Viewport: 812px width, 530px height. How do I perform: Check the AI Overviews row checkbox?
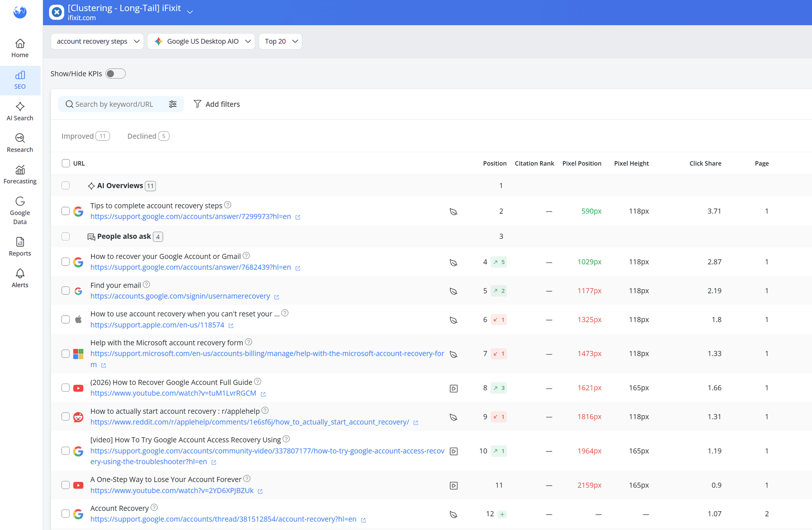(65, 185)
